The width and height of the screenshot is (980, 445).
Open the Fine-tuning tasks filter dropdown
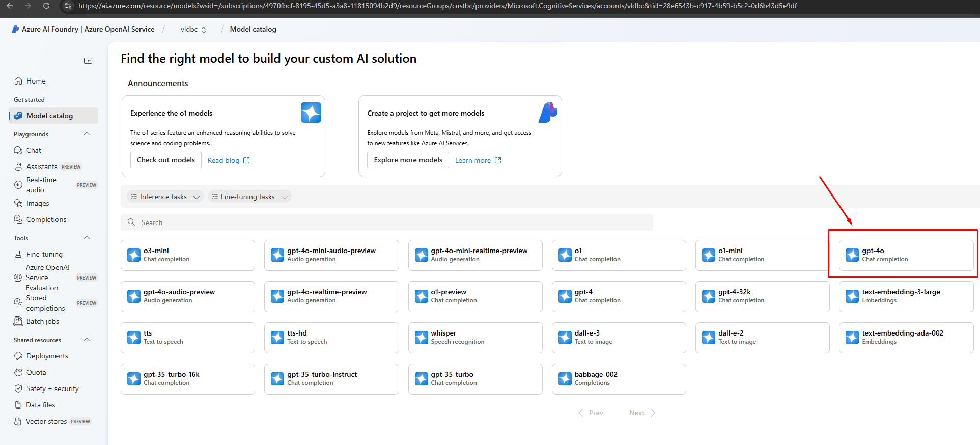pos(249,197)
